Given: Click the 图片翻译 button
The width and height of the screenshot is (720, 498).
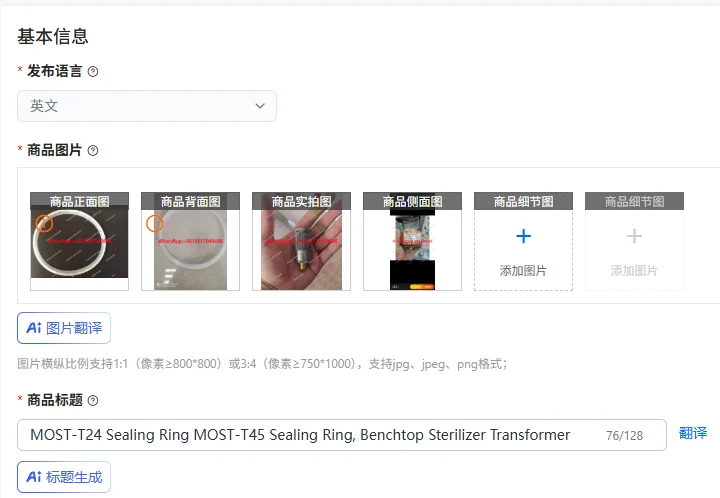Looking at the screenshot, I should [x=64, y=328].
